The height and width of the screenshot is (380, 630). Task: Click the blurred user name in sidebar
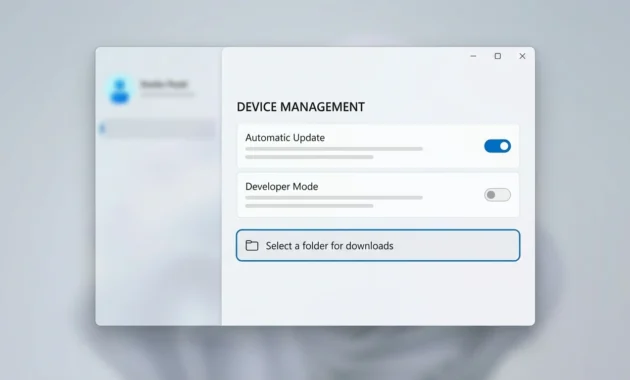pyautogui.click(x=164, y=84)
